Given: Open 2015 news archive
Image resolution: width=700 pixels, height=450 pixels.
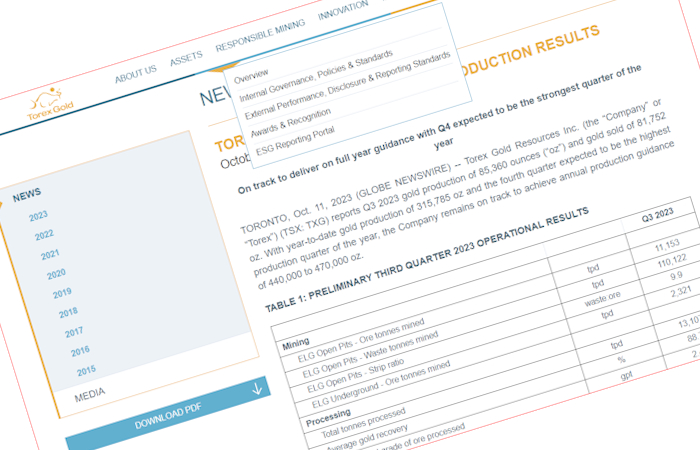Looking at the screenshot, I should 86,371.
